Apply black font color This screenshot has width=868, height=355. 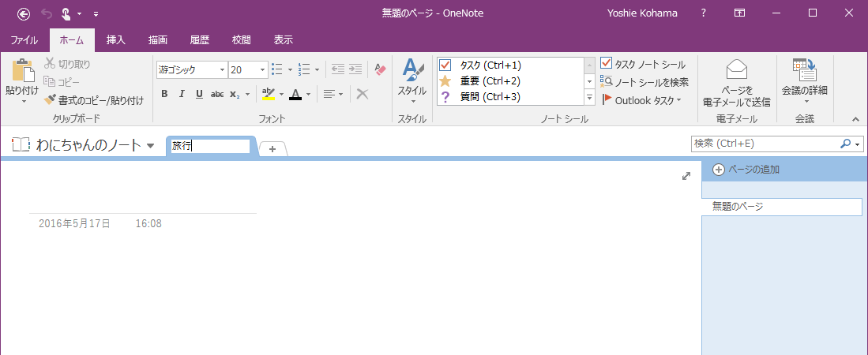(295, 94)
